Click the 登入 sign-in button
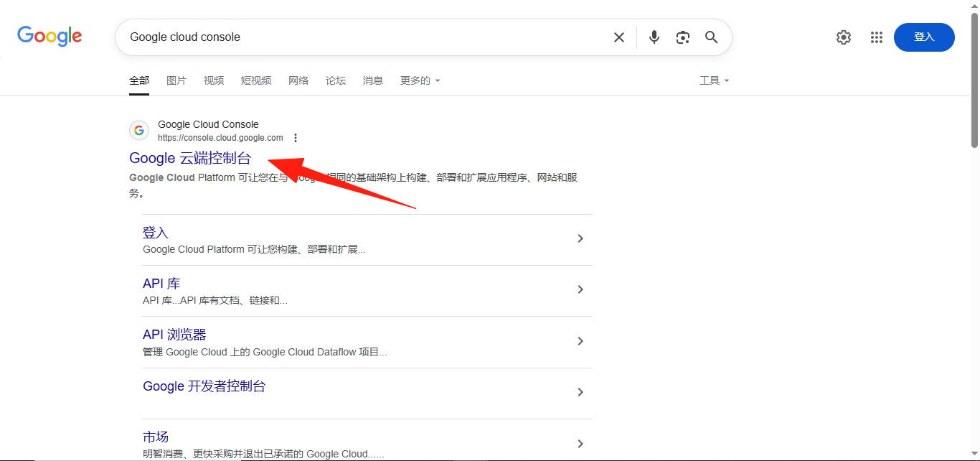Image resolution: width=980 pixels, height=461 pixels. click(924, 37)
